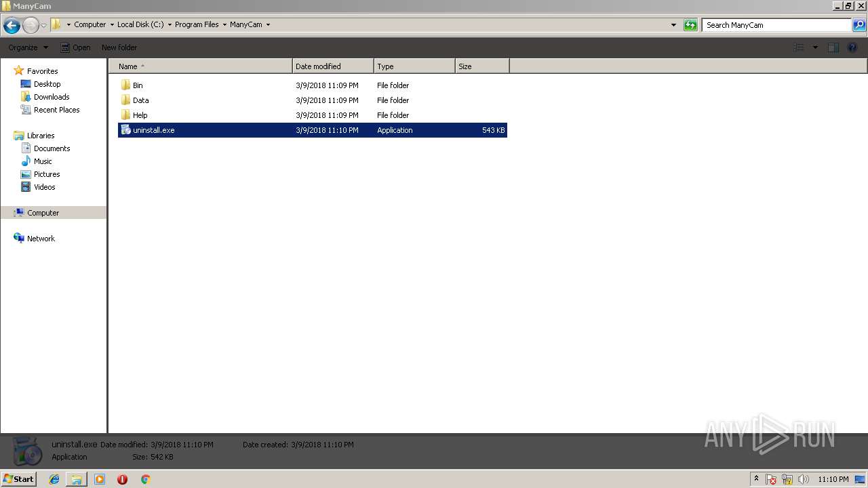Click the volume speaker tray icon

point(804,479)
